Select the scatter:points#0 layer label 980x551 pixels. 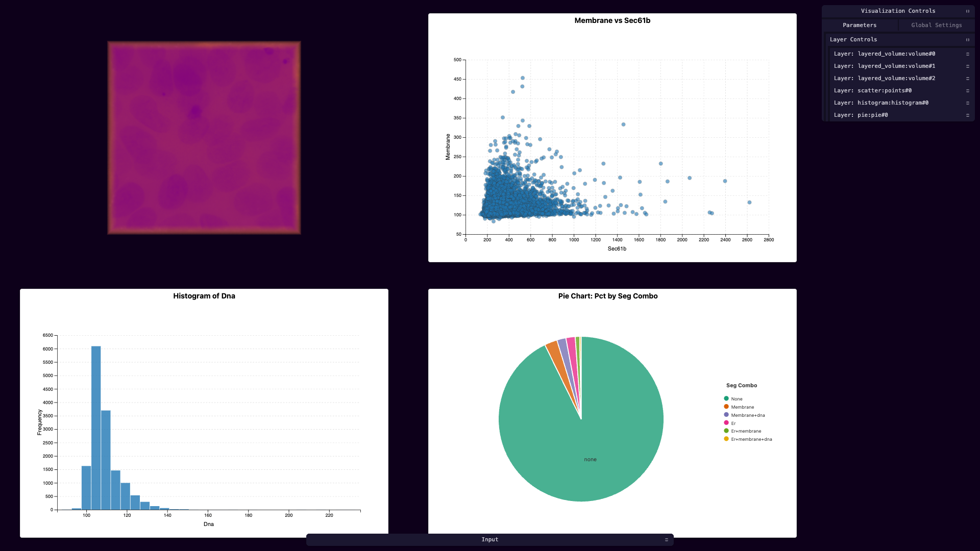pyautogui.click(x=873, y=90)
